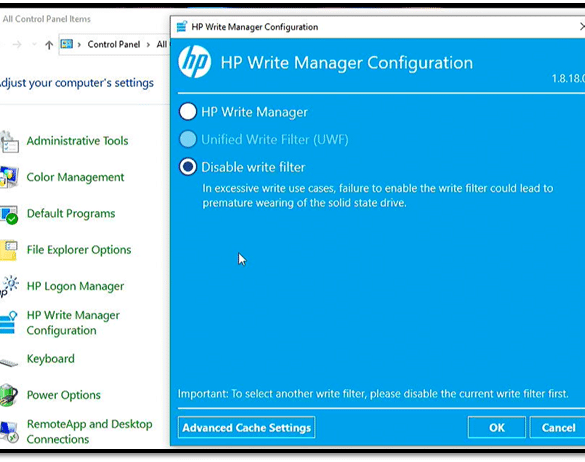
Task: Click the Keyboard link
Action: click(x=51, y=359)
